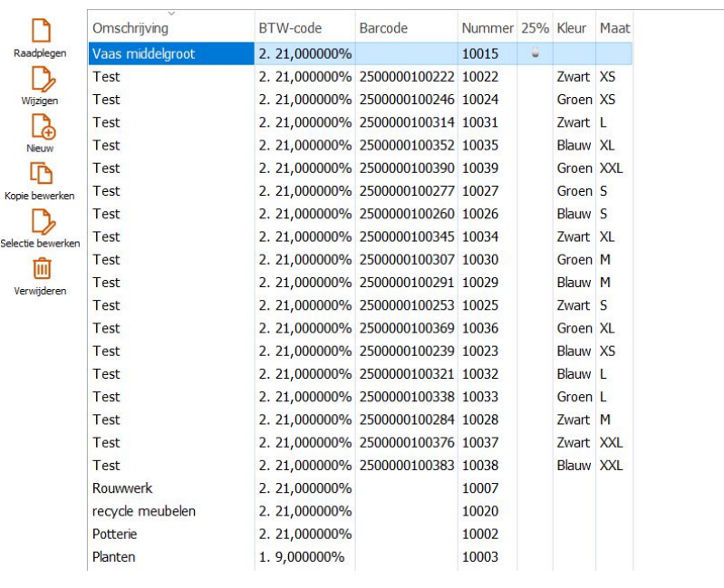Click the BTW-code column header
Image resolution: width=724 pixels, height=588 pixels.
point(290,28)
